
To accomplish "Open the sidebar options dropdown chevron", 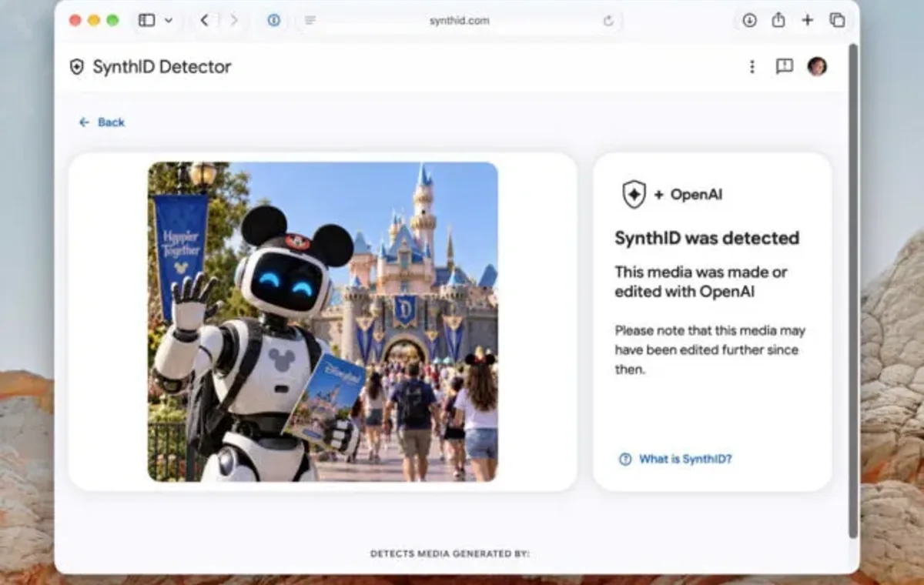I will point(169,21).
